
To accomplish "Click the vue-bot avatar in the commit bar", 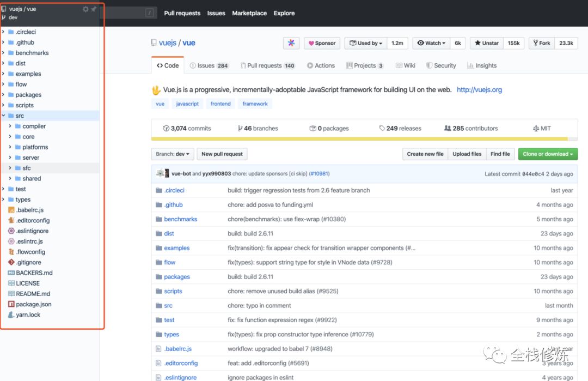I will click(162, 173).
